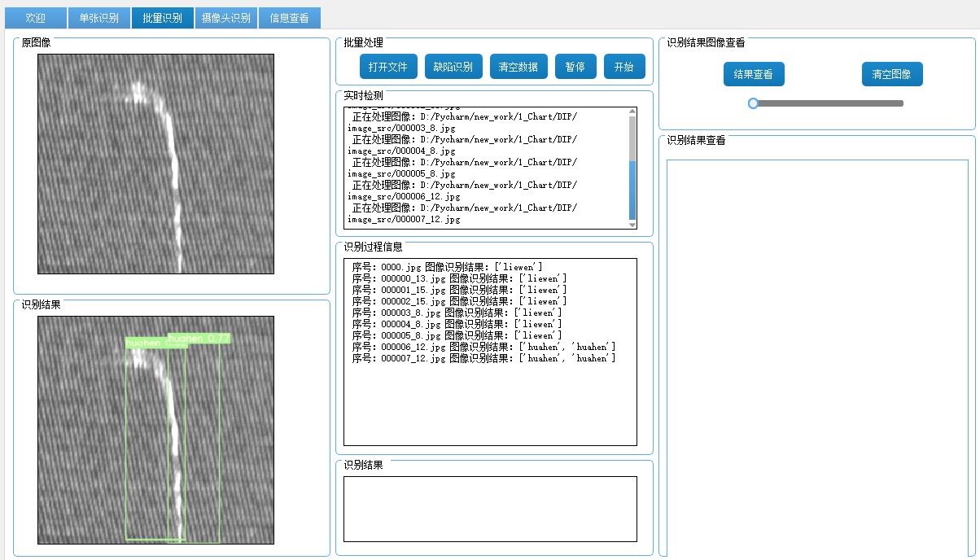The height and width of the screenshot is (560, 980).
Task: Click 清空数据 to clear data
Action: click(x=518, y=67)
